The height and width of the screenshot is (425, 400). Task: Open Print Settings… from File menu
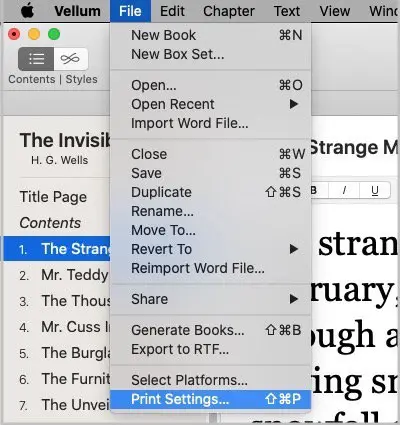click(210, 399)
